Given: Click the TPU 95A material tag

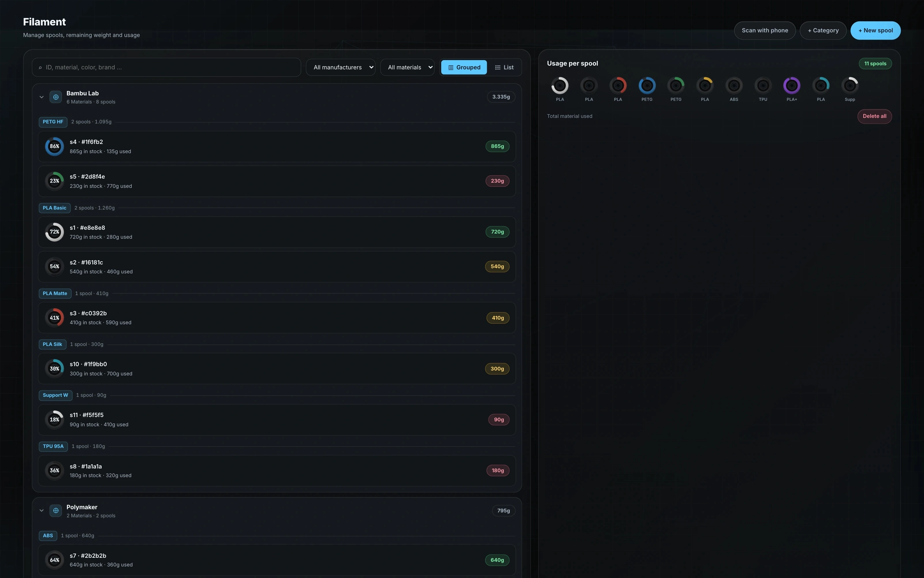Looking at the screenshot, I should tap(53, 447).
